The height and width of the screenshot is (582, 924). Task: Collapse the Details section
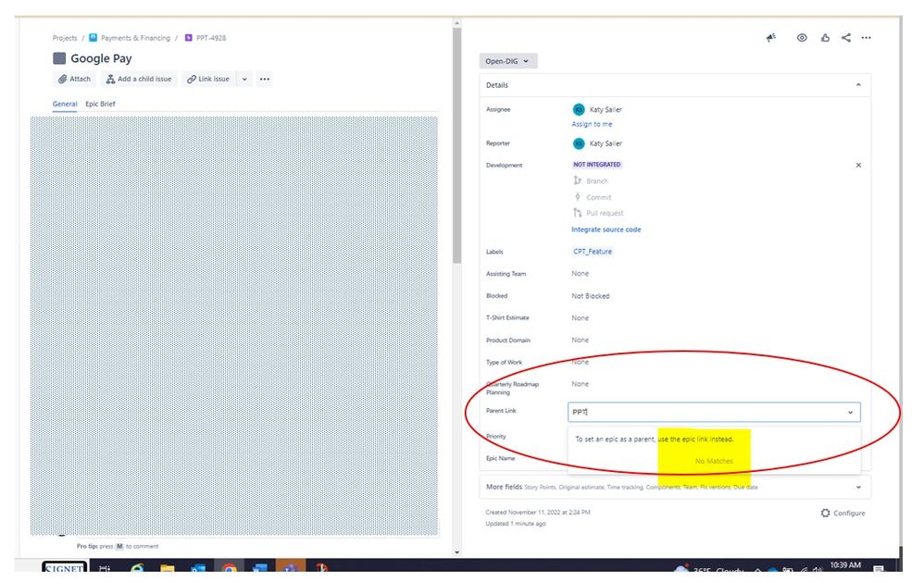(858, 85)
